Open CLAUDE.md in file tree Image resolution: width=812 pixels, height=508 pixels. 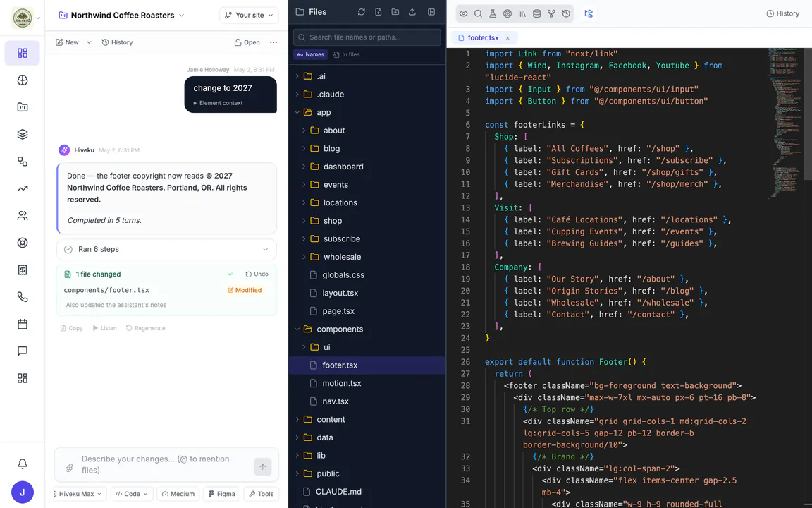(338, 492)
